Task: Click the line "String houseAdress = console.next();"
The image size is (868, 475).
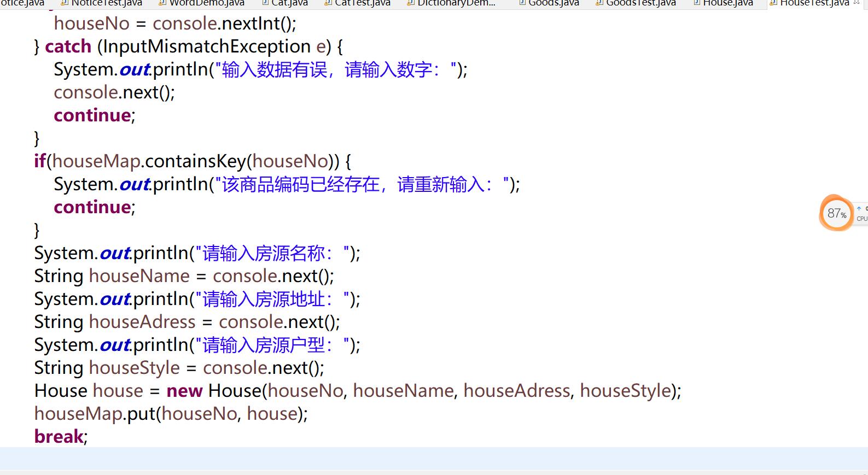Action: (x=187, y=322)
